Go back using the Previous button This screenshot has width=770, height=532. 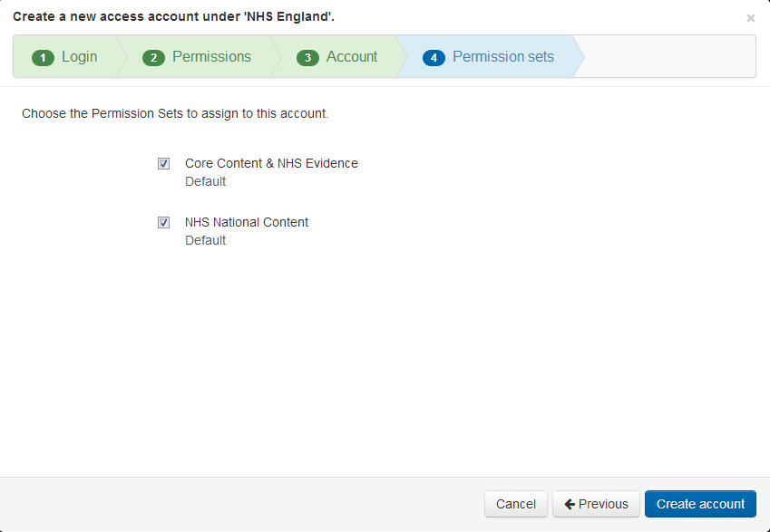point(596,504)
